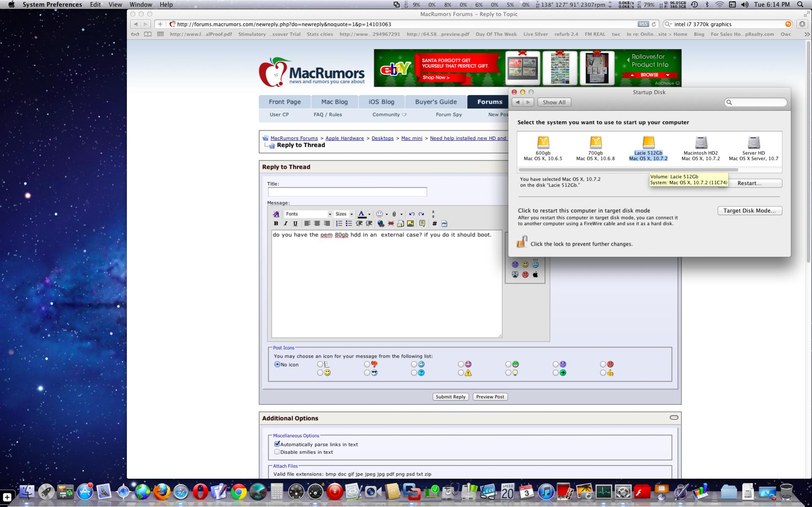Screen dimensions: 812x507
Task: Uncheck Automatically parse links in text
Action: pyautogui.click(x=277, y=444)
